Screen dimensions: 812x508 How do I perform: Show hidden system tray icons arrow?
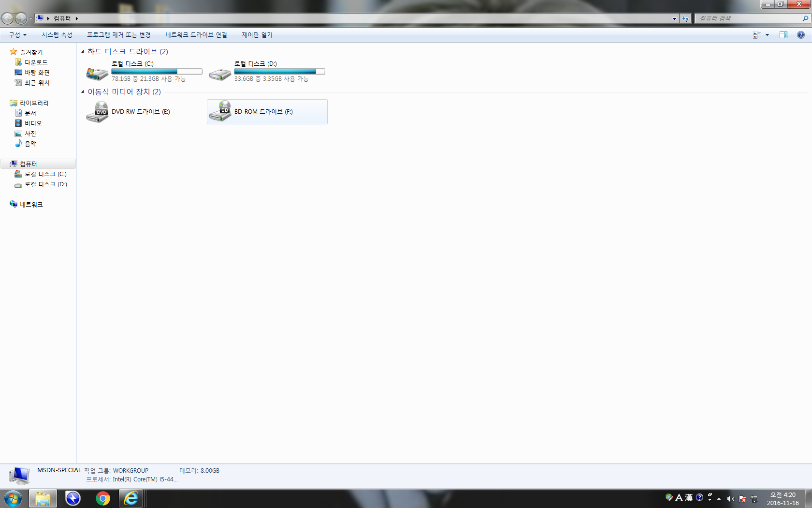[719, 499]
